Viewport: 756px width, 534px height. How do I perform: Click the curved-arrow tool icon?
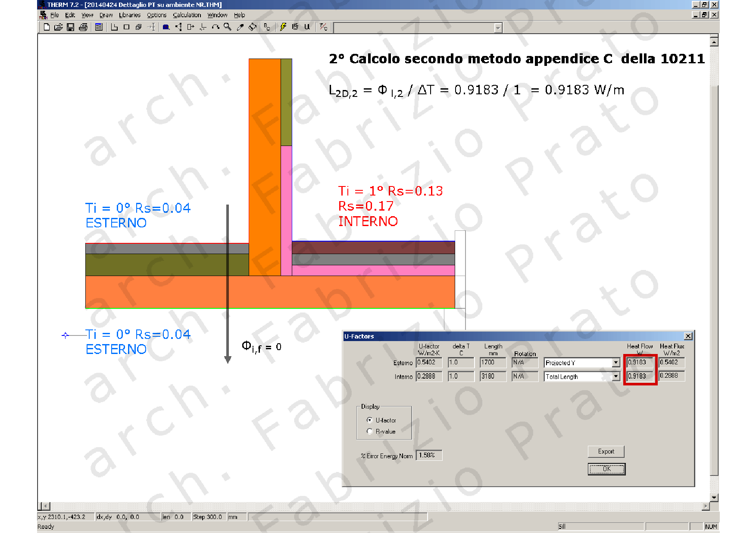coord(215,27)
